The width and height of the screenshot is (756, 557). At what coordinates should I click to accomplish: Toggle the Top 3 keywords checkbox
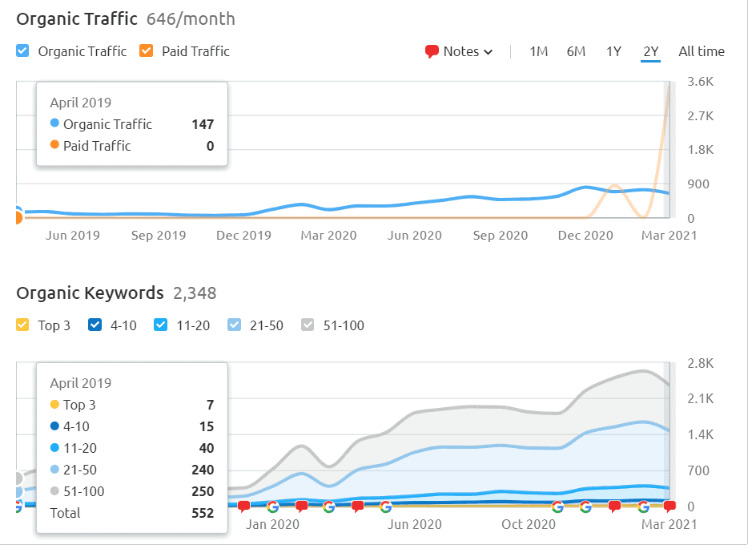(22, 325)
